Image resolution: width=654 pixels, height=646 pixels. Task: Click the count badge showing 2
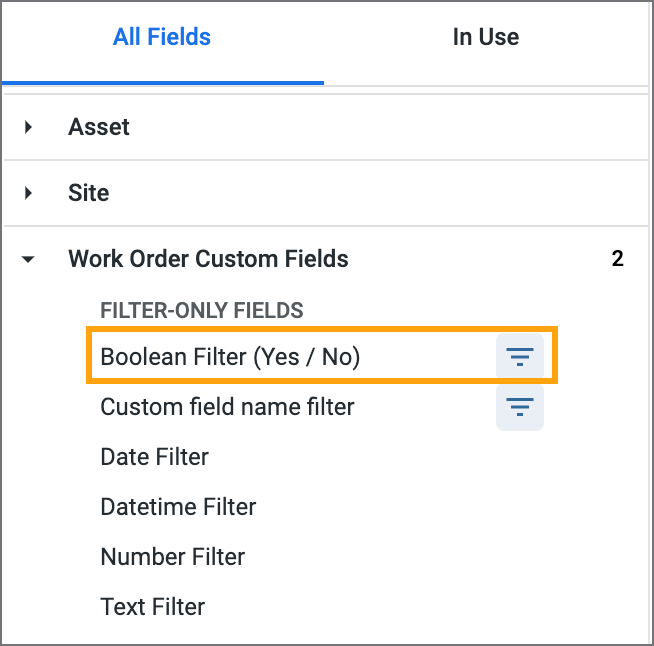(618, 259)
